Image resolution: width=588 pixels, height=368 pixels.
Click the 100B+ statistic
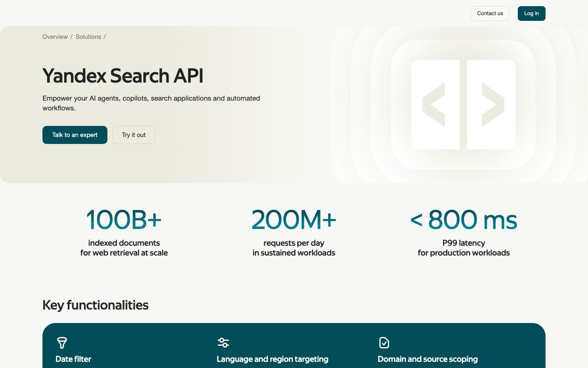[x=124, y=220]
